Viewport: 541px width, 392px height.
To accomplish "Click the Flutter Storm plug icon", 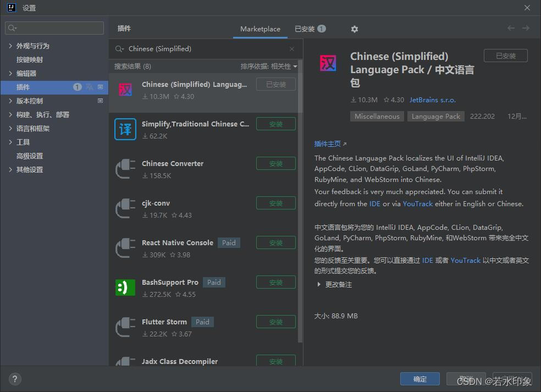I will [x=125, y=327].
